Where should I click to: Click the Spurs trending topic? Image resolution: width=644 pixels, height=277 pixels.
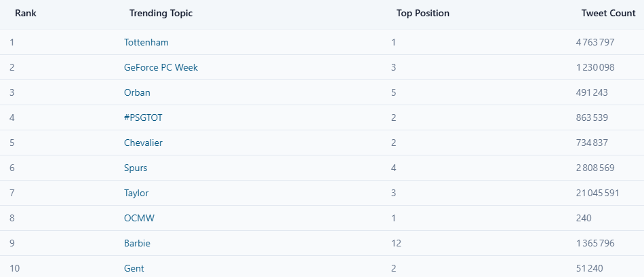(136, 168)
